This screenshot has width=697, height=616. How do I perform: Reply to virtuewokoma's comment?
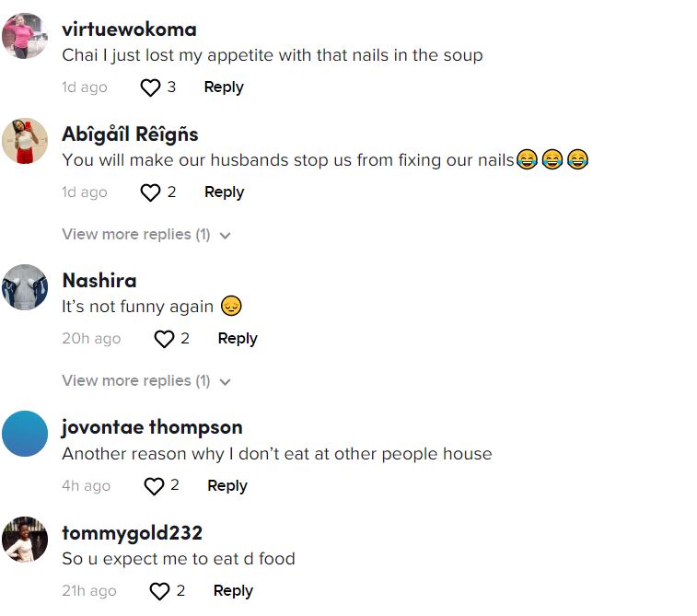pos(224,87)
